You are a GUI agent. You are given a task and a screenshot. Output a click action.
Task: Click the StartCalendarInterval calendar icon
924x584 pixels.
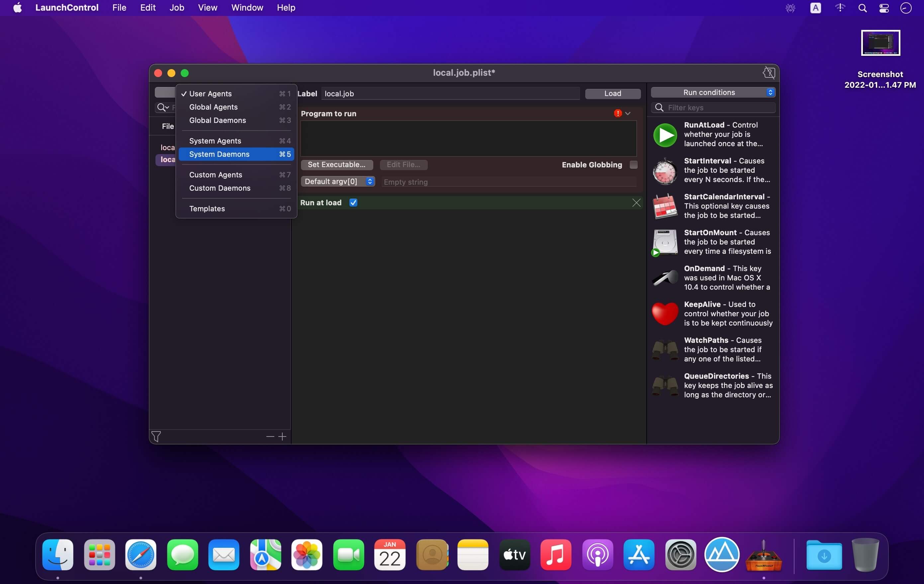[x=665, y=206]
